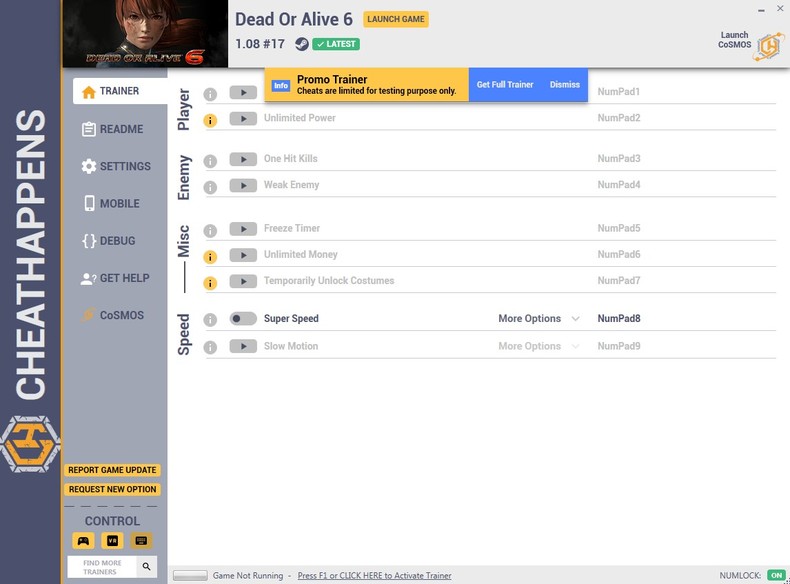
Task: Expand More Options for Super Speed
Action: click(539, 318)
